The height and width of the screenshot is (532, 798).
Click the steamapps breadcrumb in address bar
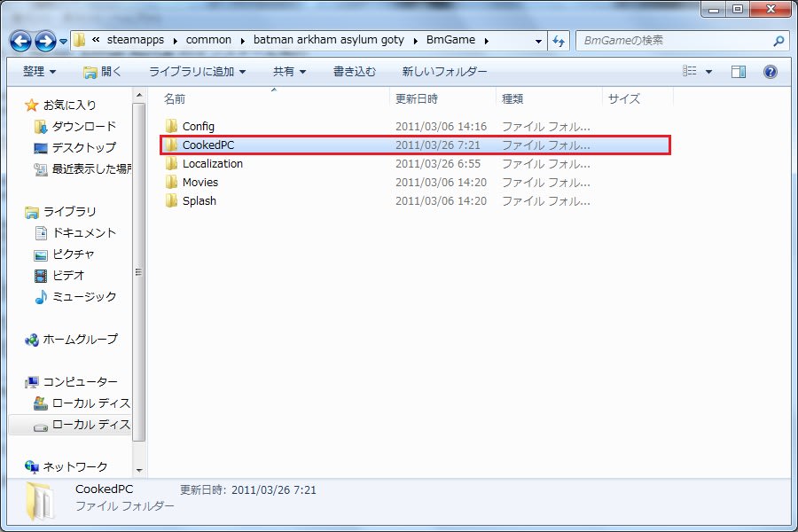(136, 40)
